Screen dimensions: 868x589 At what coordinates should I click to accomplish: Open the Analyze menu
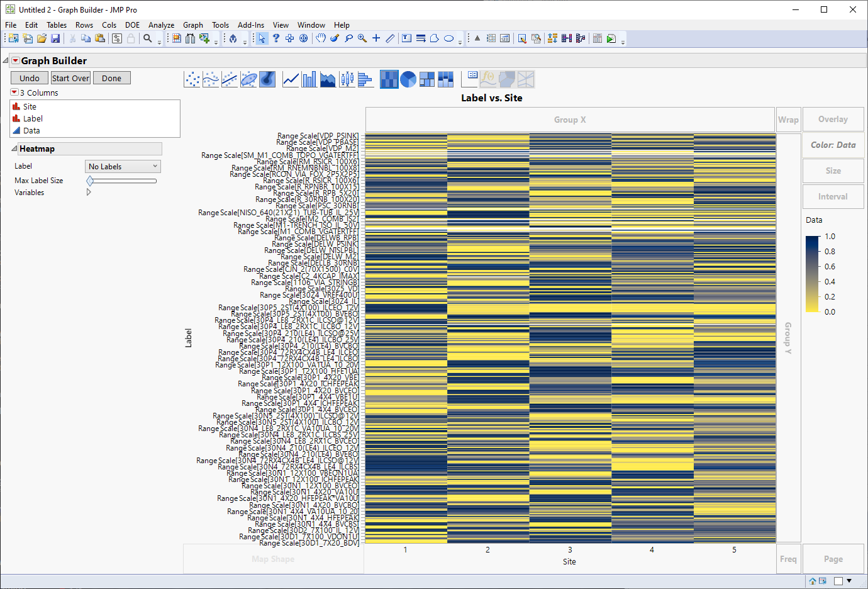[x=161, y=25]
